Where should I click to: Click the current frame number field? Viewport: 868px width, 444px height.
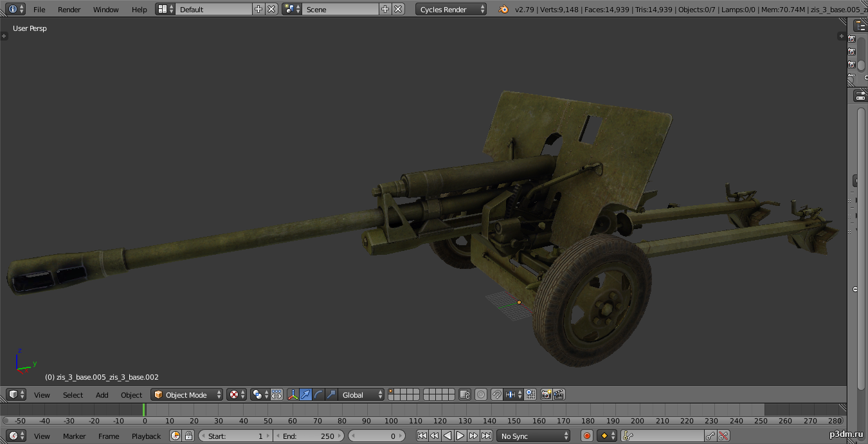377,436
